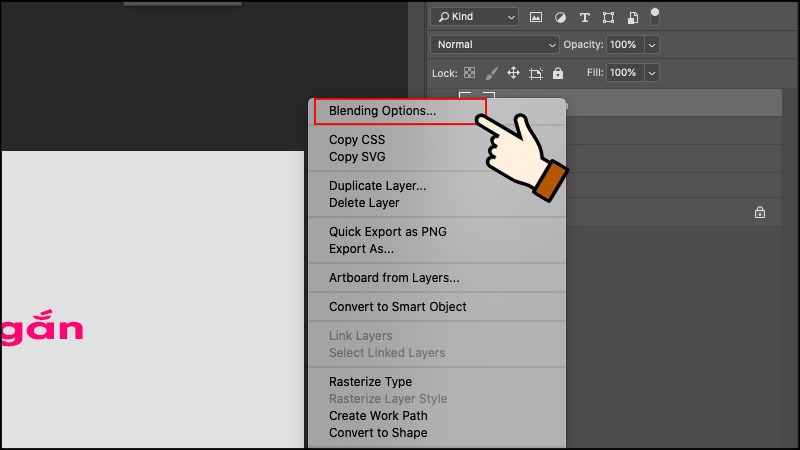Expand the Opacity slider dropdown arrow
The height and width of the screenshot is (450, 800).
[652, 45]
